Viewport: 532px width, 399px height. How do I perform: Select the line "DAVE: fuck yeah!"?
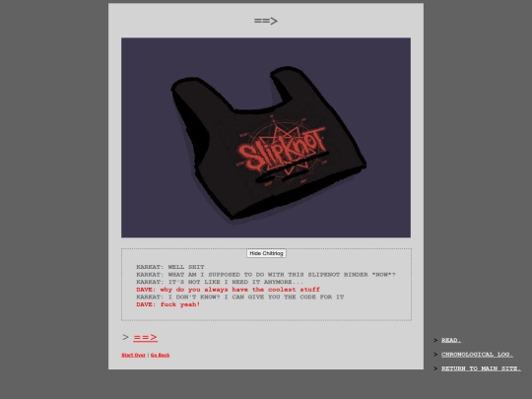167,304
